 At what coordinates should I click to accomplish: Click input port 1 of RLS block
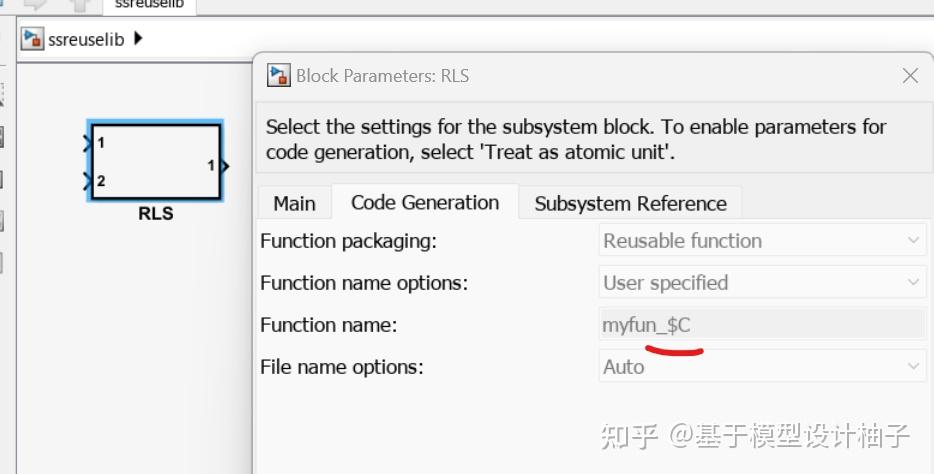pyautogui.click(x=86, y=143)
